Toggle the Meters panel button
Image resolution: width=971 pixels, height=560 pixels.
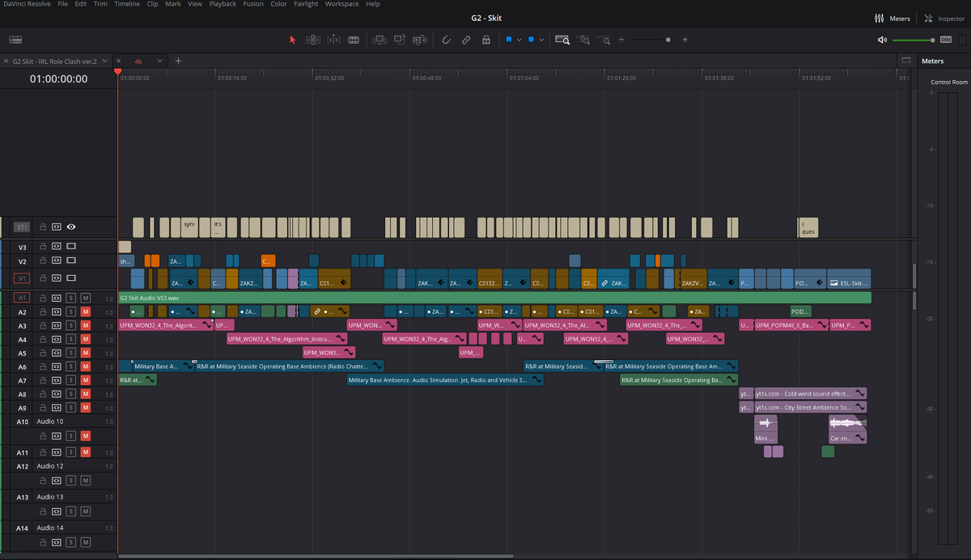coord(893,18)
